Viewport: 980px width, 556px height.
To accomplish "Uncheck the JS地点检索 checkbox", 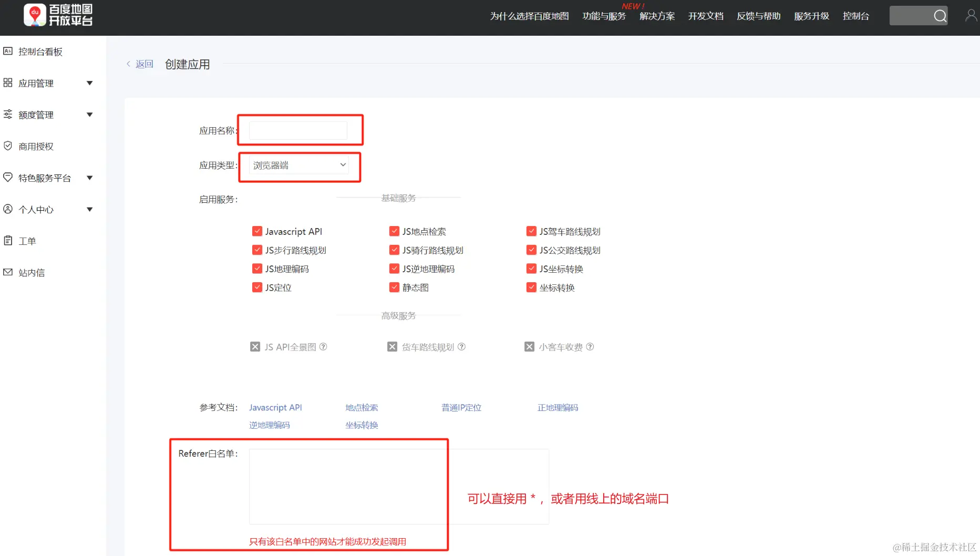I will pyautogui.click(x=394, y=231).
